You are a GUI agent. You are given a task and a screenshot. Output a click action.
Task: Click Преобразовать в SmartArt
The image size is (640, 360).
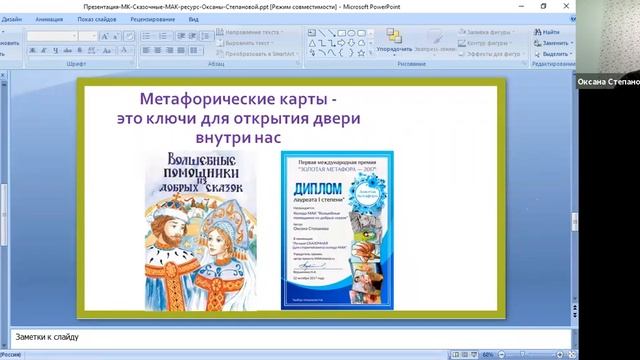257,54
